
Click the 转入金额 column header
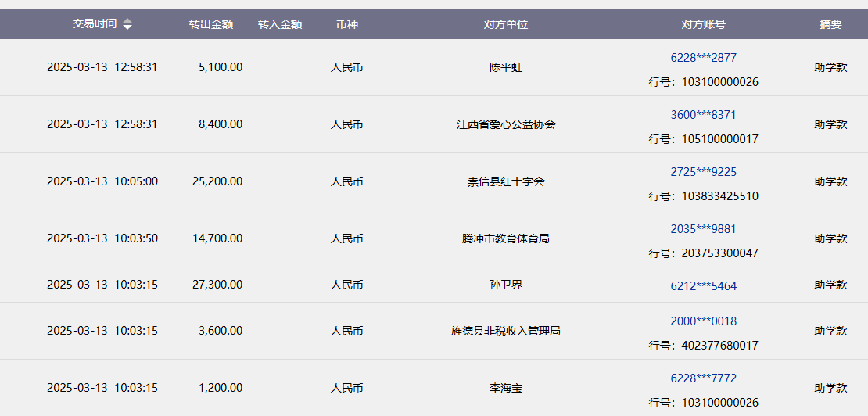point(280,24)
